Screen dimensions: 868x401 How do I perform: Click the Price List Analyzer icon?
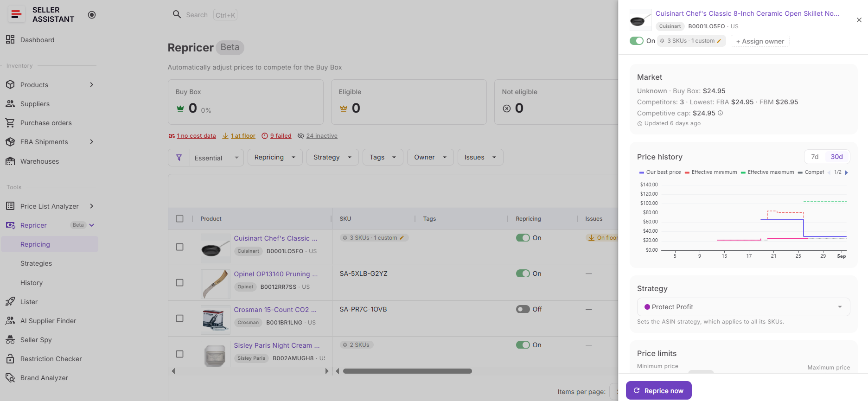[10, 206]
